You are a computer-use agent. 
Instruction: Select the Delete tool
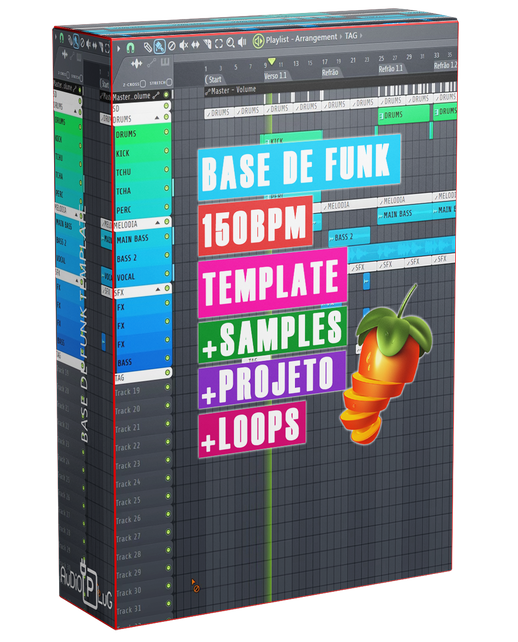tap(172, 46)
